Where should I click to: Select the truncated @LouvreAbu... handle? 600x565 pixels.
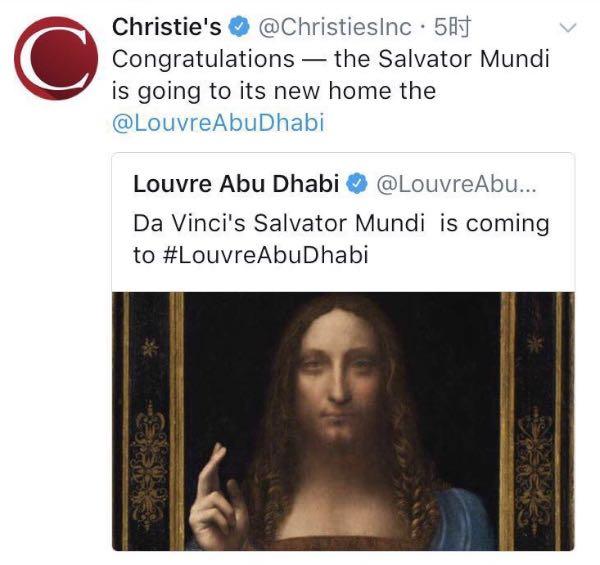[x=454, y=185]
